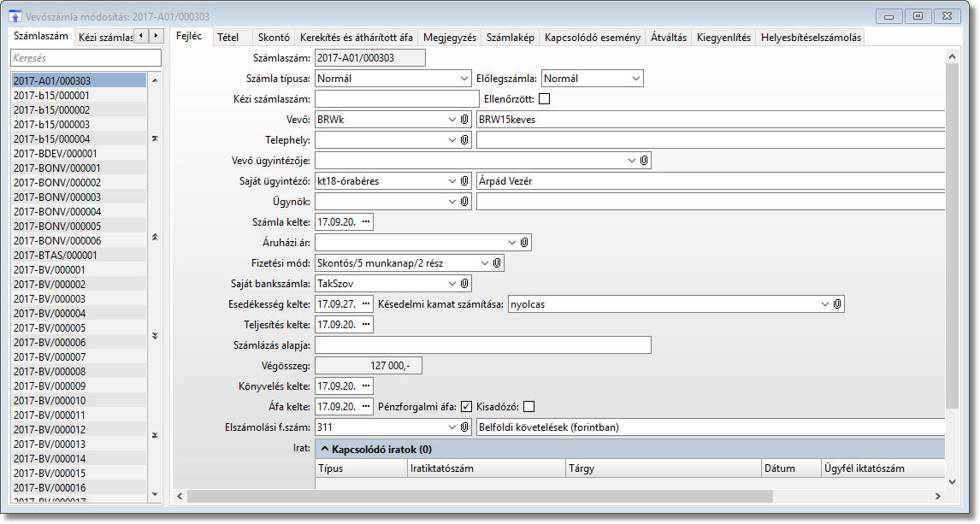Screen dimensions: 980x524
Task: Click the paperclip icon beside account 311
Action: pyautogui.click(x=464, y=427)
